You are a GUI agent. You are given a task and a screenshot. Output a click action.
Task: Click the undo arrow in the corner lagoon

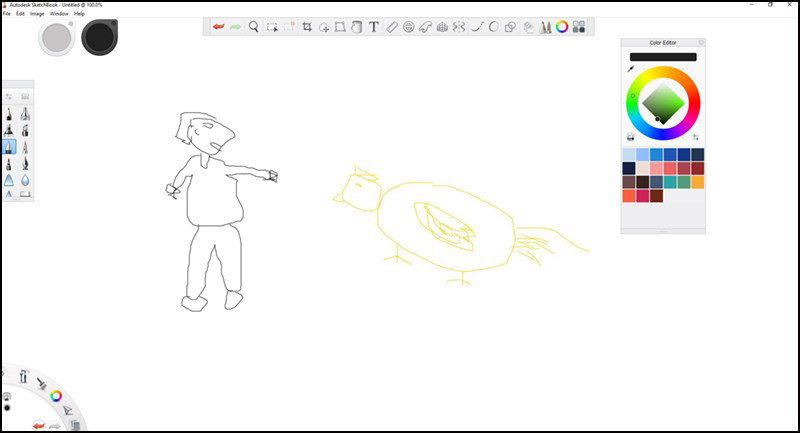tap(39, 425)
